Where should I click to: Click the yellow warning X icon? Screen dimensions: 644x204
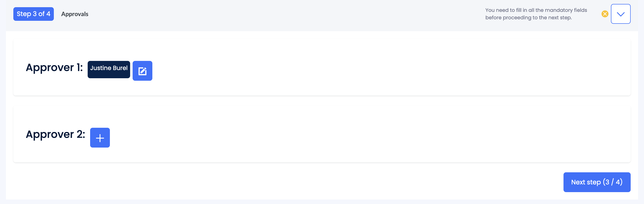(605, 14)
